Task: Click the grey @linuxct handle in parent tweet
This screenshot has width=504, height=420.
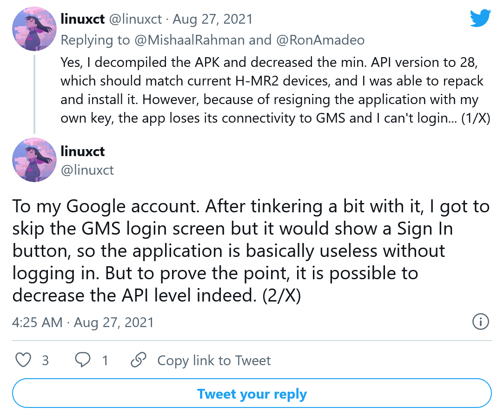Action: [135, 19]
